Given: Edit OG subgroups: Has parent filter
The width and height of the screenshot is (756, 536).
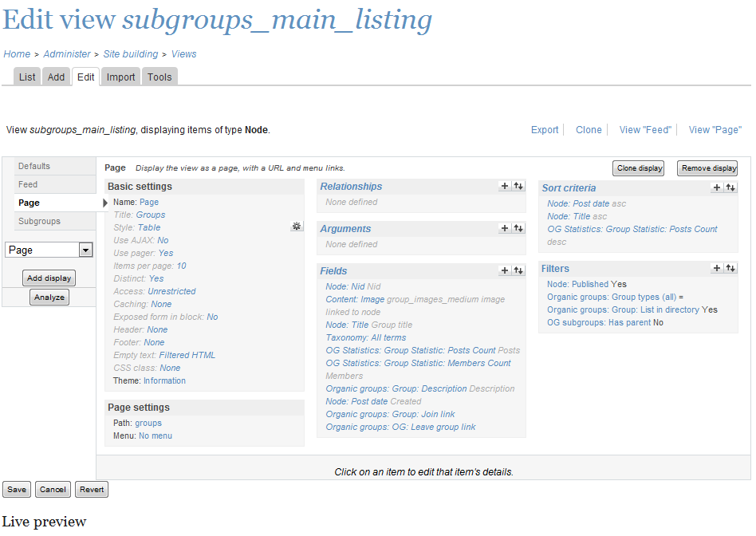Looking at the screenshot, I should [599, 322].
